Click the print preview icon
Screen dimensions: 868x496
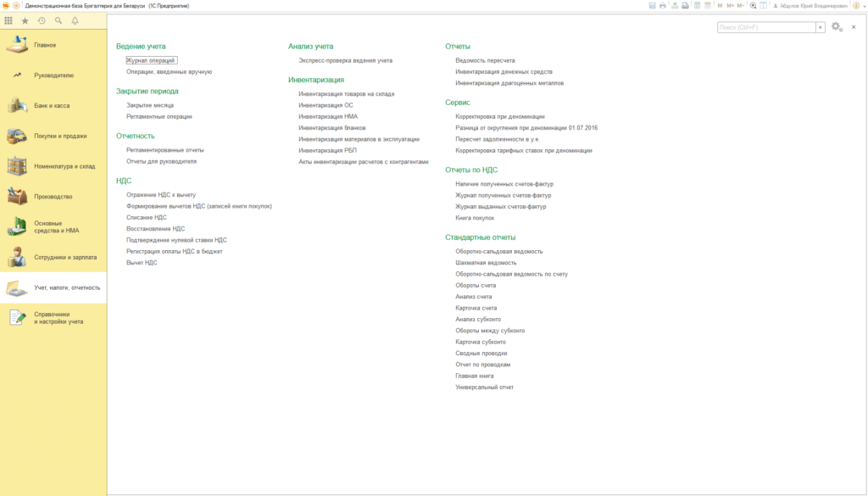[x=685, y=6]
